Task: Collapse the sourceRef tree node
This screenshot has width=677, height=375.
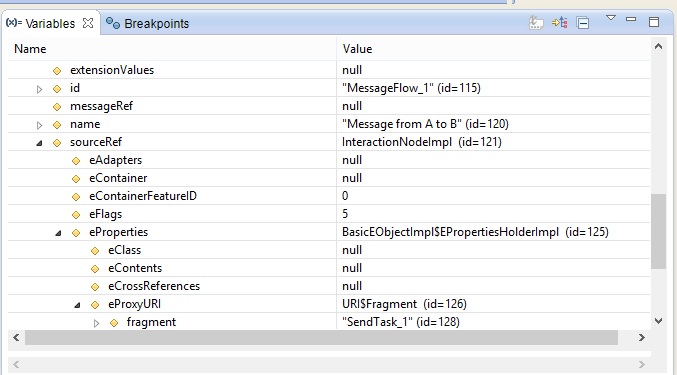Action: click(x=39, y=143)
